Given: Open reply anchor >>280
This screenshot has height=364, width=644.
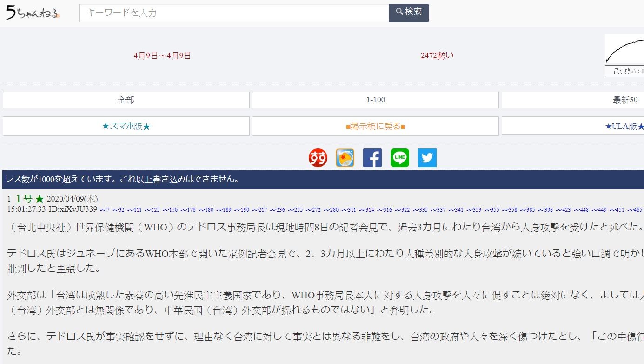Looking at the screenshot, I should pos(331,209).
